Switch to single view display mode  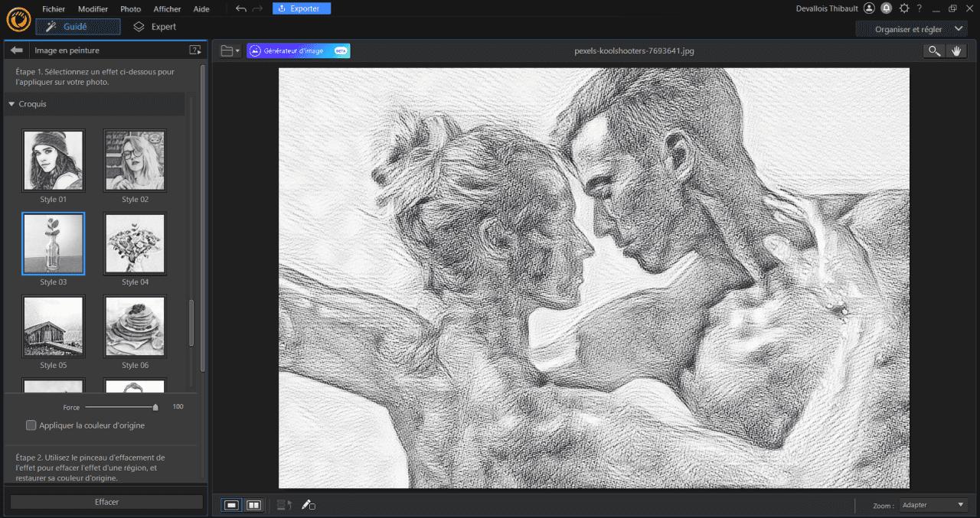pos(231,505)
